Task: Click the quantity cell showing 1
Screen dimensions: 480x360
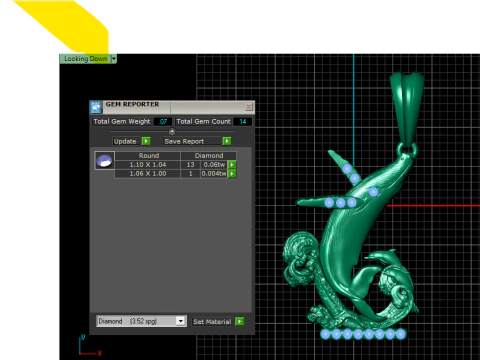Action: point(190,174)
